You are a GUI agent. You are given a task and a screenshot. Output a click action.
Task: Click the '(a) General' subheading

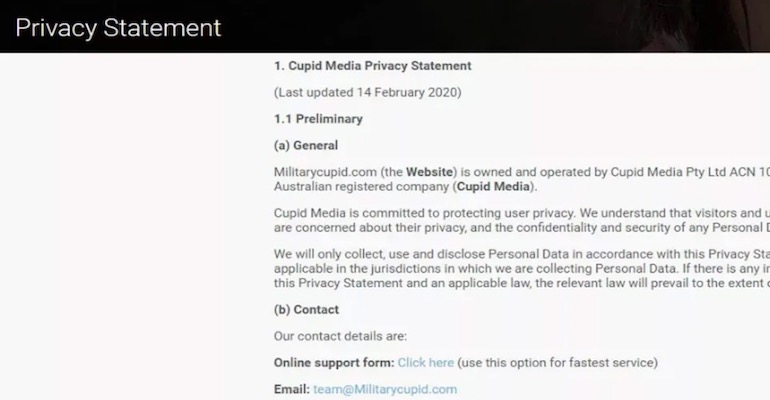coord(306,145)
